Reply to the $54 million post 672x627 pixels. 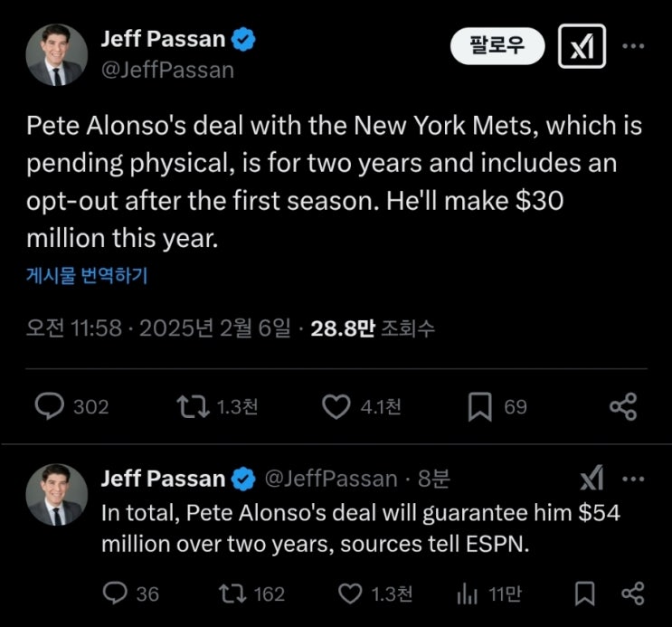[x=115, y=594]
